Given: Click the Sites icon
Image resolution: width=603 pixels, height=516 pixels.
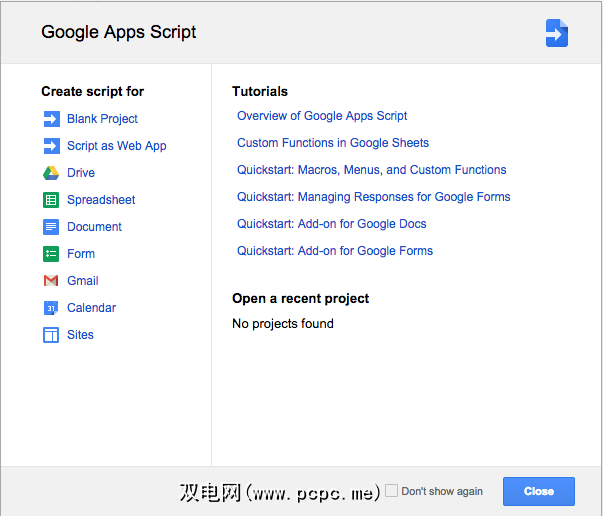Looking at the screenshot, I should (x=51, y=335).
